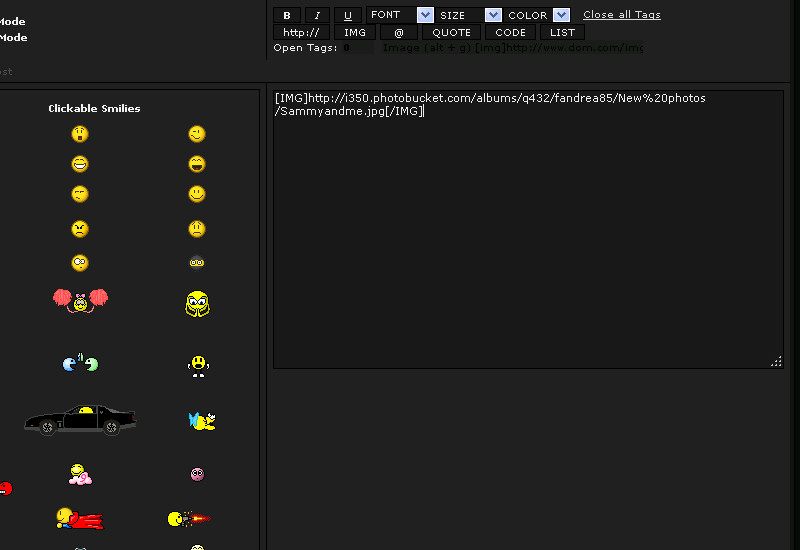
Task: Insert the blue-winged yellow smiley
Action: (x=202, y=421)
